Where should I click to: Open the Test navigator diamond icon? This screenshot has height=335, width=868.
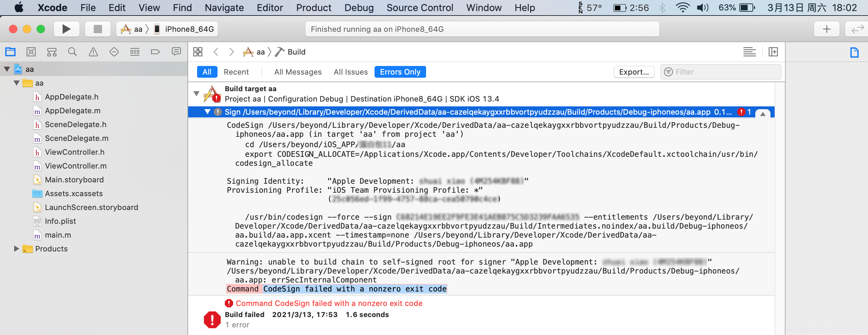click(114, 51)
